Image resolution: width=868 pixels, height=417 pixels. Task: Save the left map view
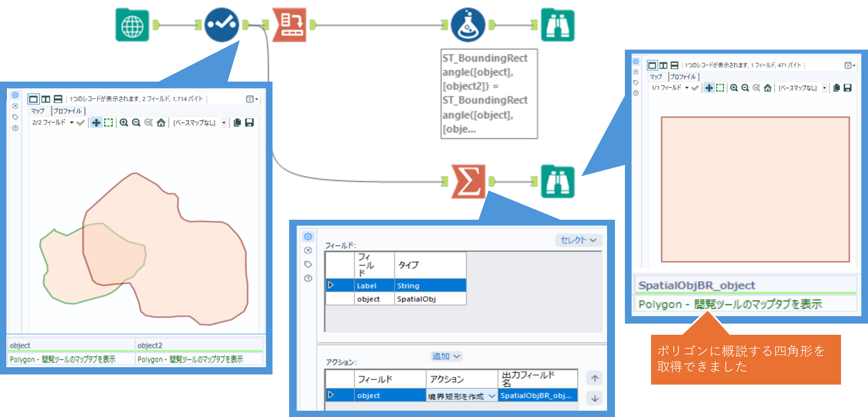[x=249, y=123]
